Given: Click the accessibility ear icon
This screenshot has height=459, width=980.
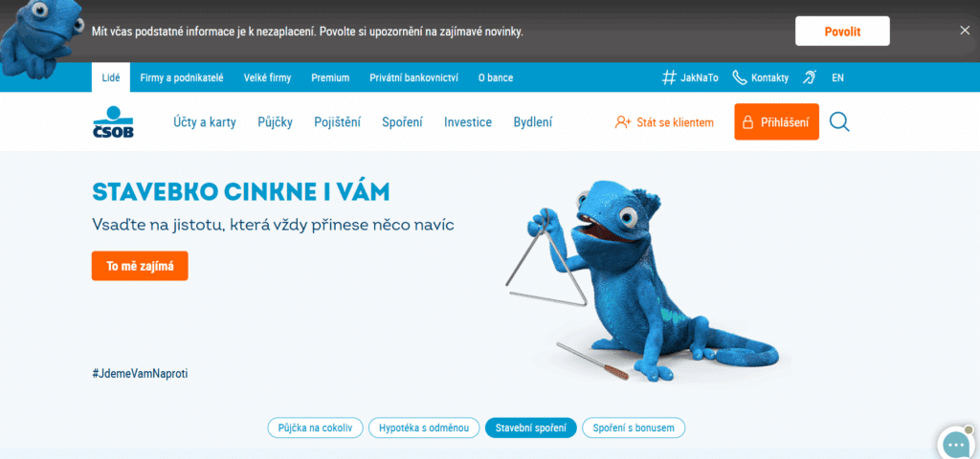Looking at the screenshot, I should pos(810,78).
